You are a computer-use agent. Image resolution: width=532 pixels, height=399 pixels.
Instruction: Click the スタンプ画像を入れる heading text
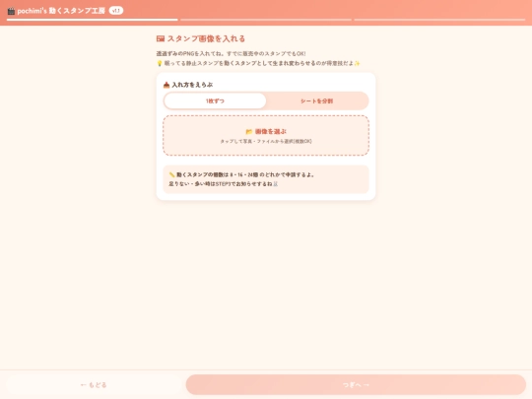[x=206, y=38]
